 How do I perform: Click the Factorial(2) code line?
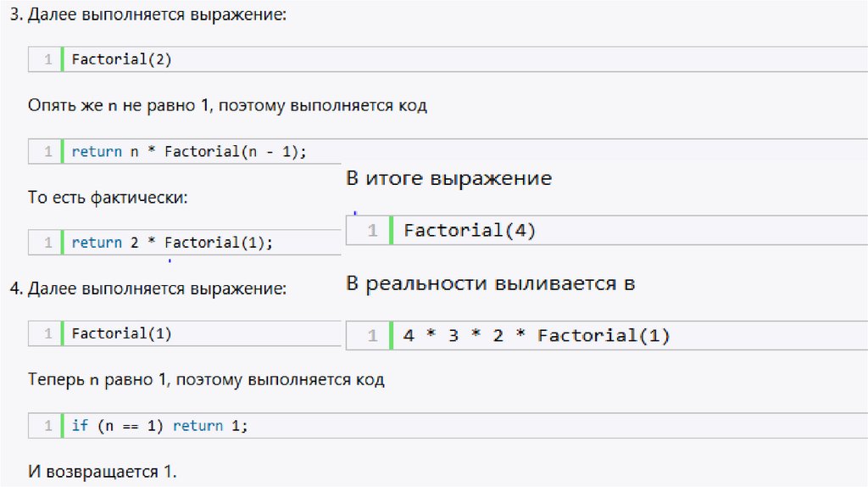tap(122, 59)
